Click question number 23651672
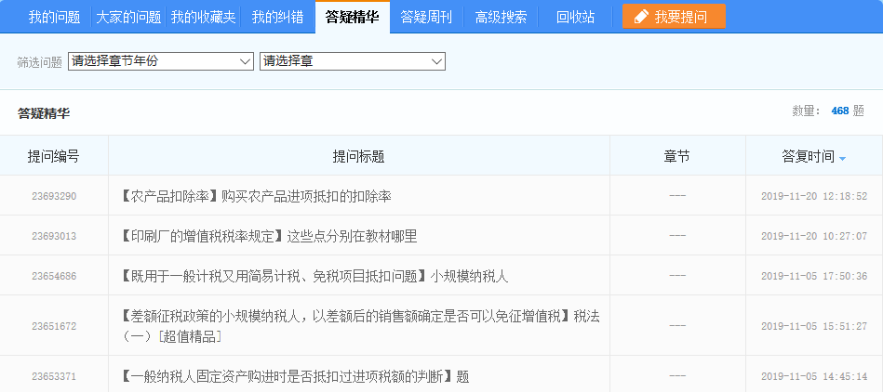 coord(54,326)
